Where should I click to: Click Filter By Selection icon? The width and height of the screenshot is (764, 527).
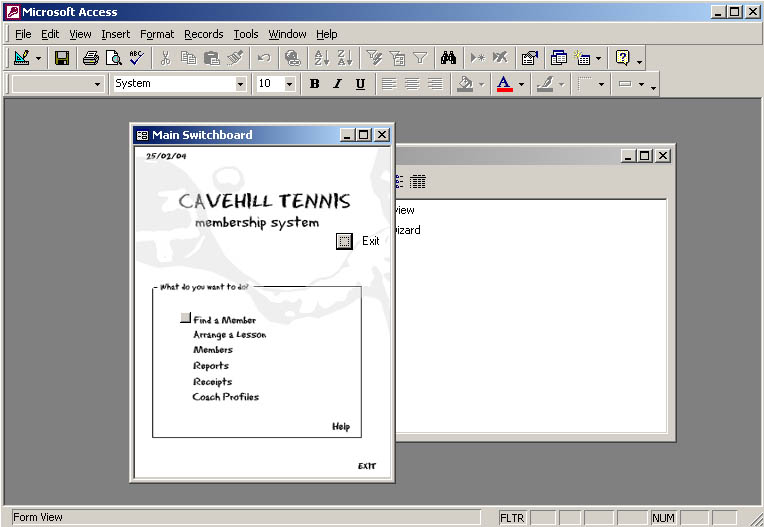coord(374,58)
